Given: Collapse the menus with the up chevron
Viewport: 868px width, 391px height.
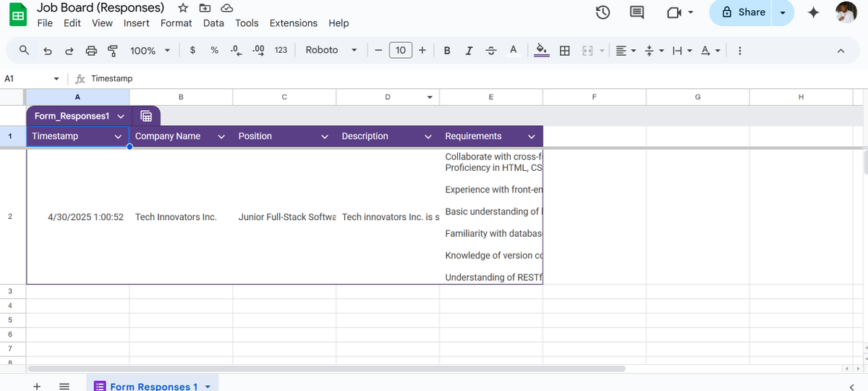Looking at the screenshot, I should (x=841, y=50).
